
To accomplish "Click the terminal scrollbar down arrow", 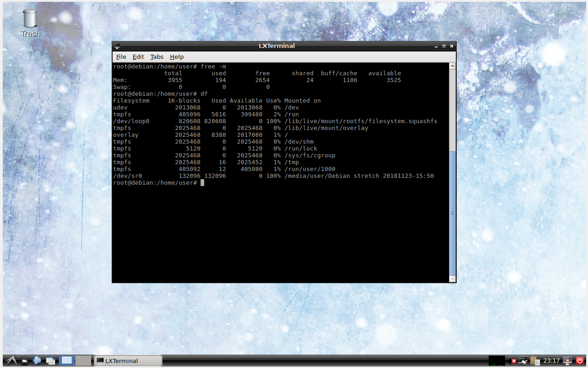I will coord(452,278).
